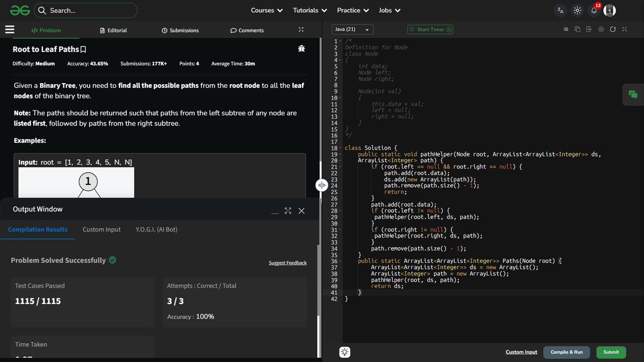This screenshot has width=644, height=362.
Task: Open the Java (21) language dropdown
Action: [x=352, y=29]
